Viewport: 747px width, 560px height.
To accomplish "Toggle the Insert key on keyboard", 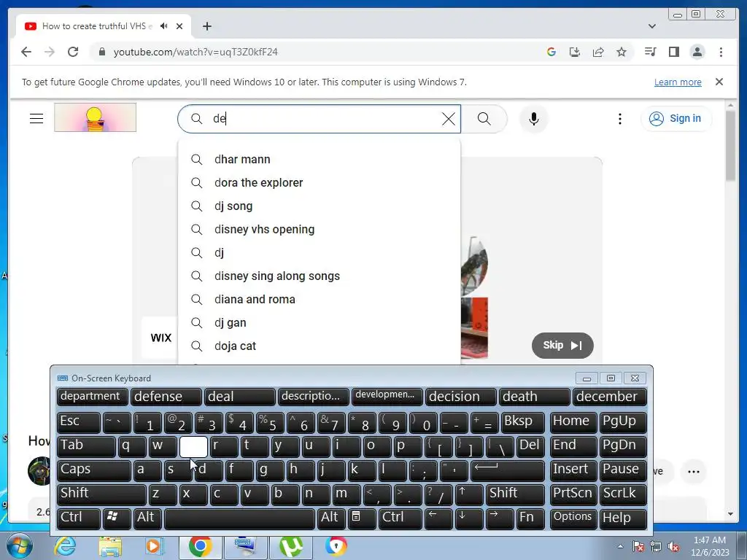I will click(573, 470).
